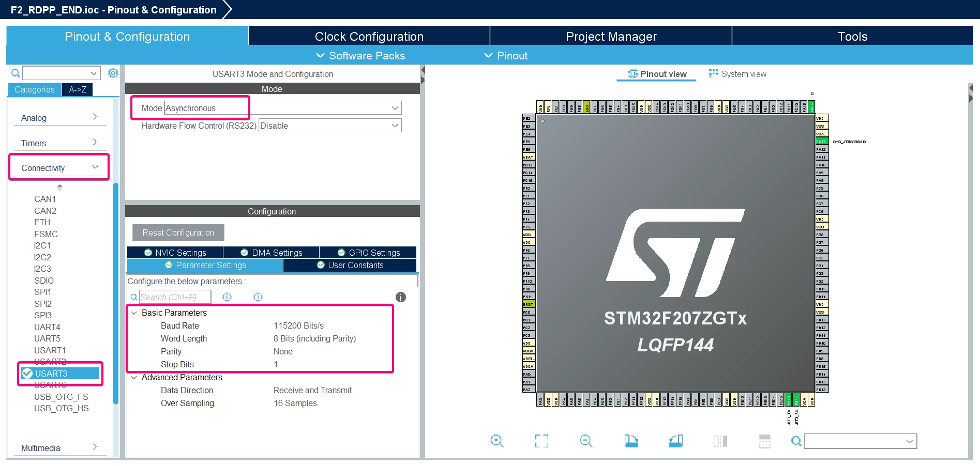This screenshot has height=466, width=980.
Task: Switch to System view
Action: point(737,74)
